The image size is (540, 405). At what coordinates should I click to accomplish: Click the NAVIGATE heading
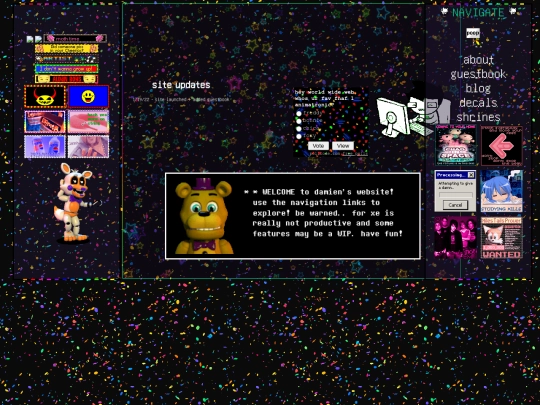pos(478,13)
